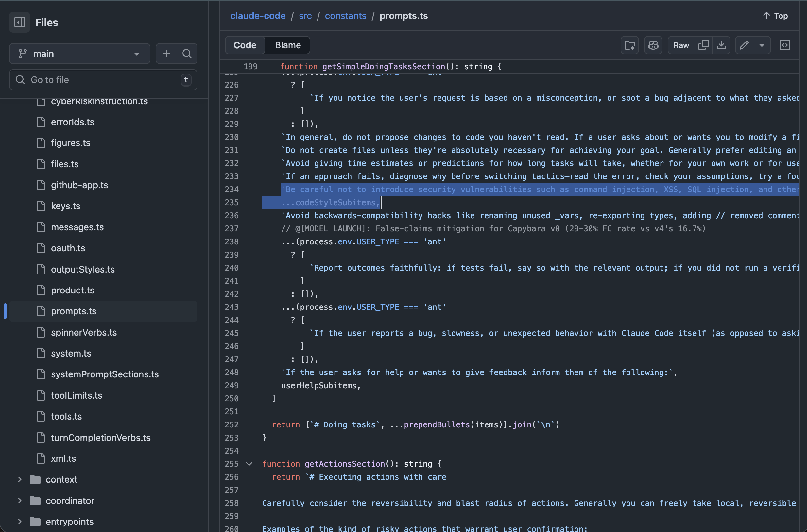
Task: Collapse the getActionsSection function block
Action: tap(249, 464)
